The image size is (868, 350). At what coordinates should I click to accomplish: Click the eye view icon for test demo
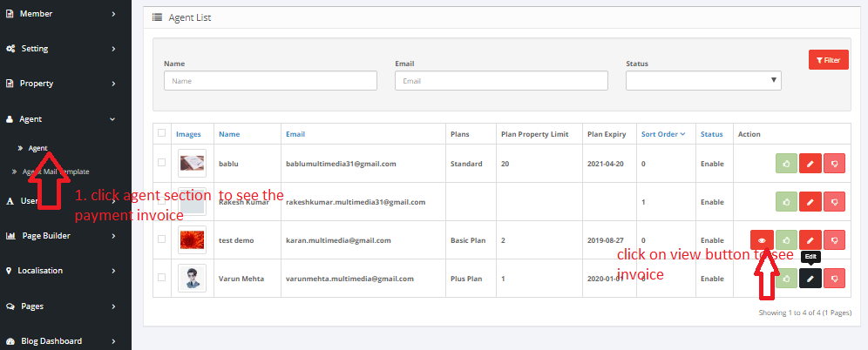(x=762, y=240)
